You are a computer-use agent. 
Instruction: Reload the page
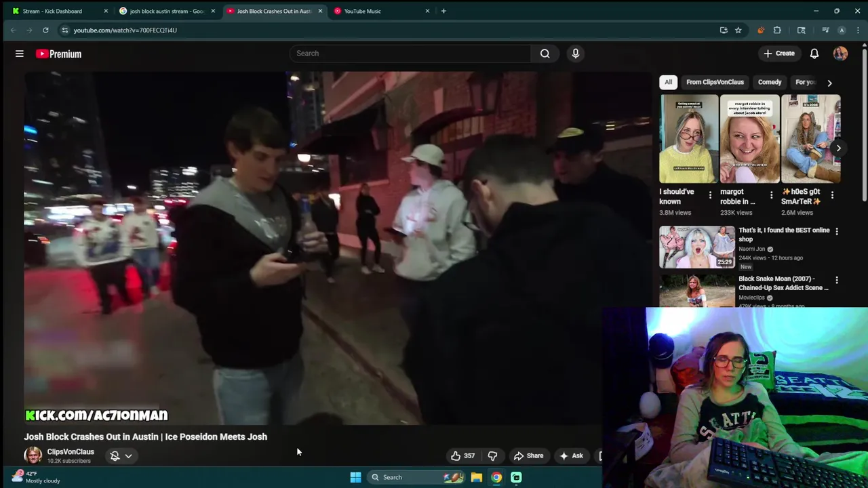pyautogui.click(x=45, y=30)
